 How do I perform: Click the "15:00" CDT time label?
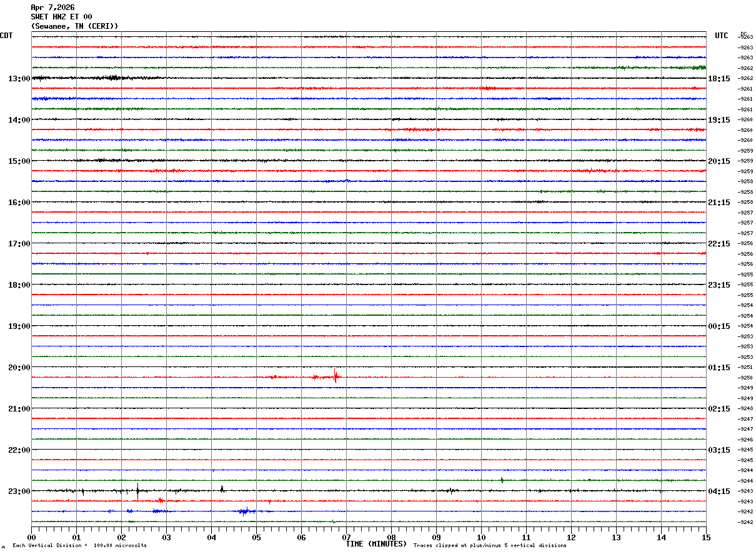[x=19, y=161]
